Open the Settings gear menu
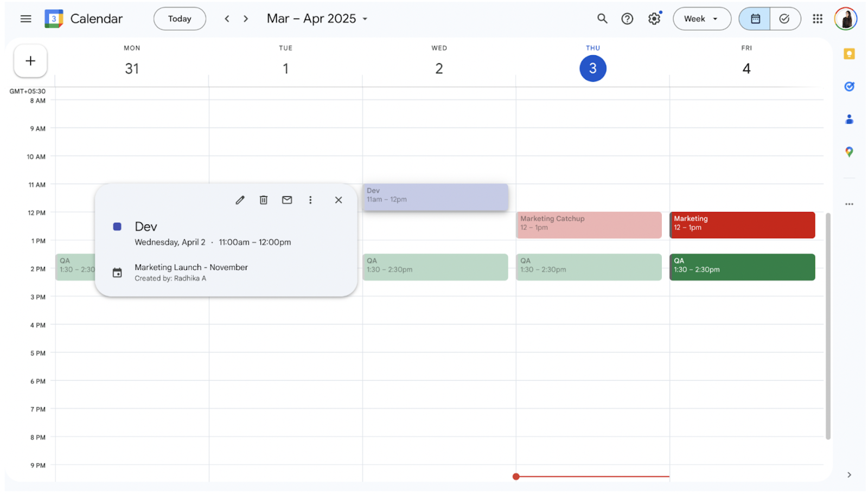This screenshot has width=868, height=494. tap(654, 19)
